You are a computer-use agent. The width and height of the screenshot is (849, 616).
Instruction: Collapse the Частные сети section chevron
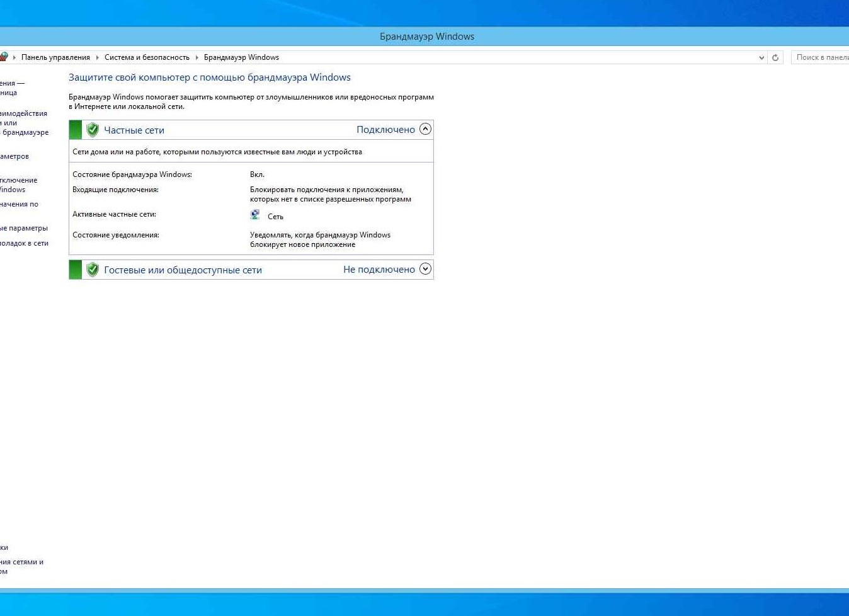click(426, 129)
